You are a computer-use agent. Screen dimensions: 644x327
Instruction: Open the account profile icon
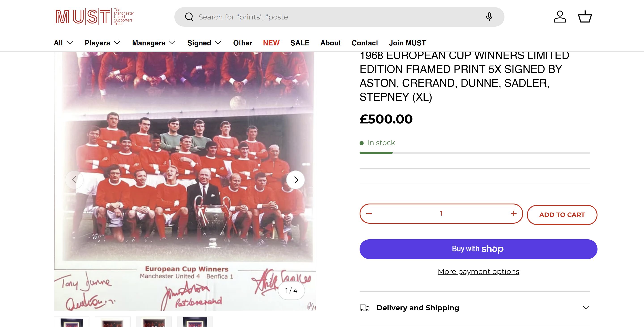pos(560,17)
